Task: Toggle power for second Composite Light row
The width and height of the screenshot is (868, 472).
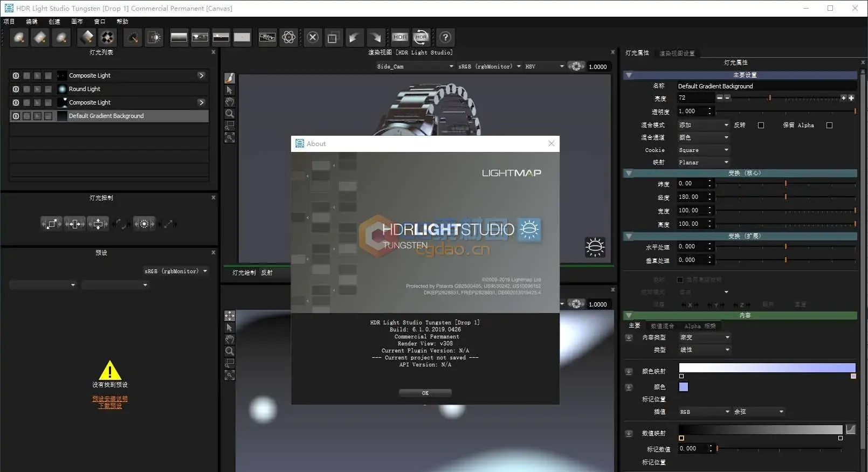Action: (x=16, y=102)
